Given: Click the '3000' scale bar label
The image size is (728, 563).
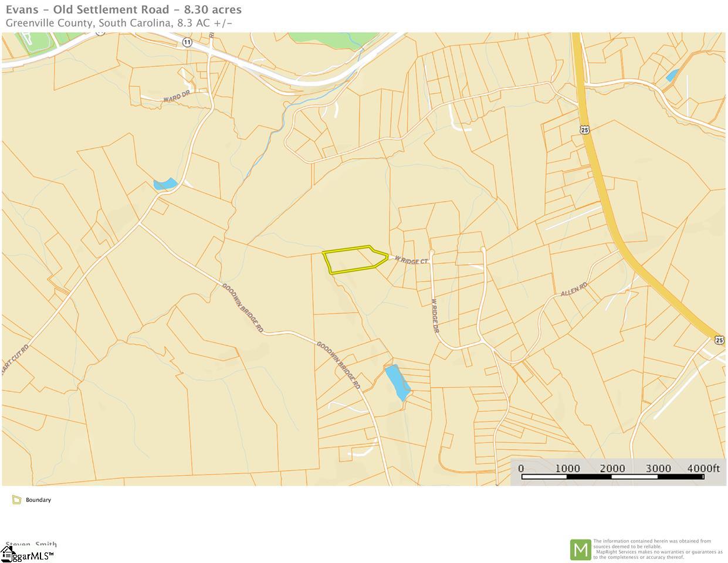Looking at the screenshot, I should (x=658, y=468).
